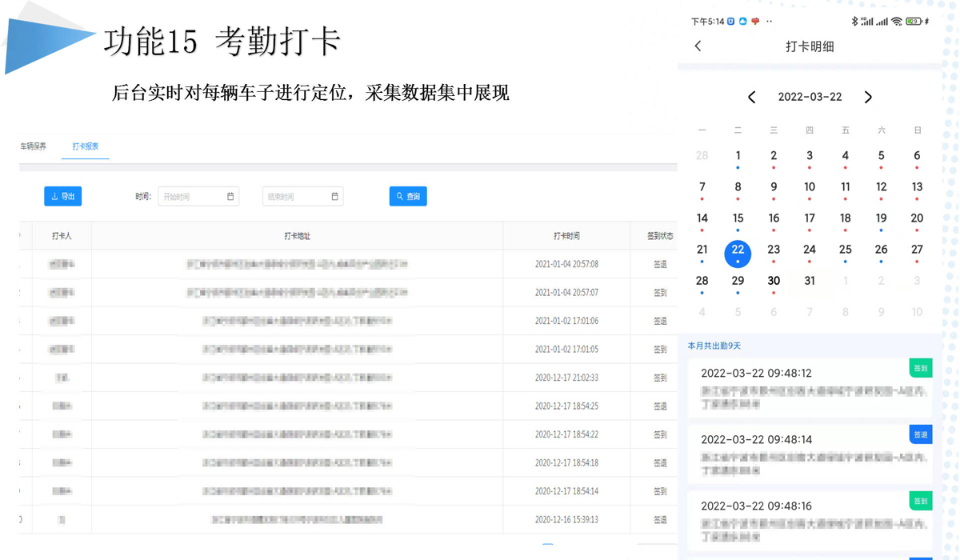Go to next date with right chevron
The width and height of the screenshot is (960, 560).
coord(868,97)
